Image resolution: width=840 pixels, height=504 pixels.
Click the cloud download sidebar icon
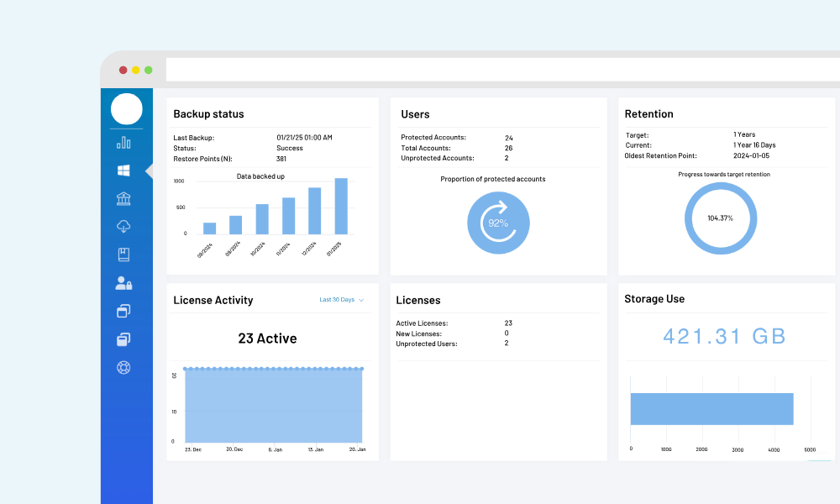123,227
